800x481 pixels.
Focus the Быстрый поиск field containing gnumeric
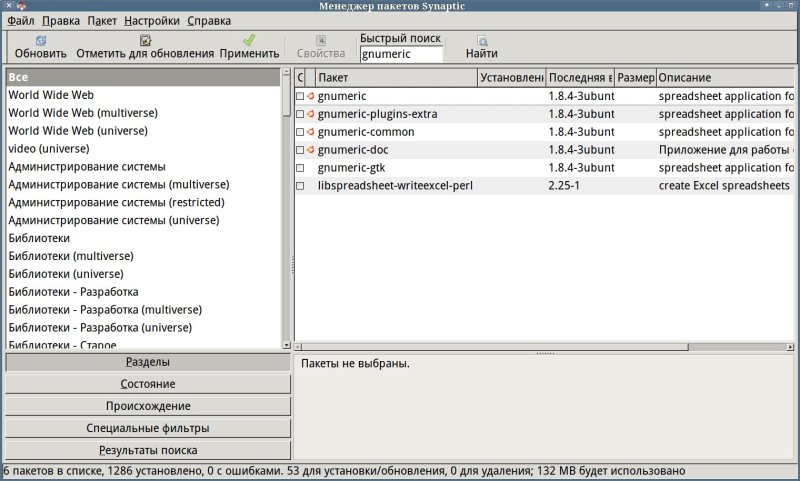pyautogui.click(x=401, y=54)
